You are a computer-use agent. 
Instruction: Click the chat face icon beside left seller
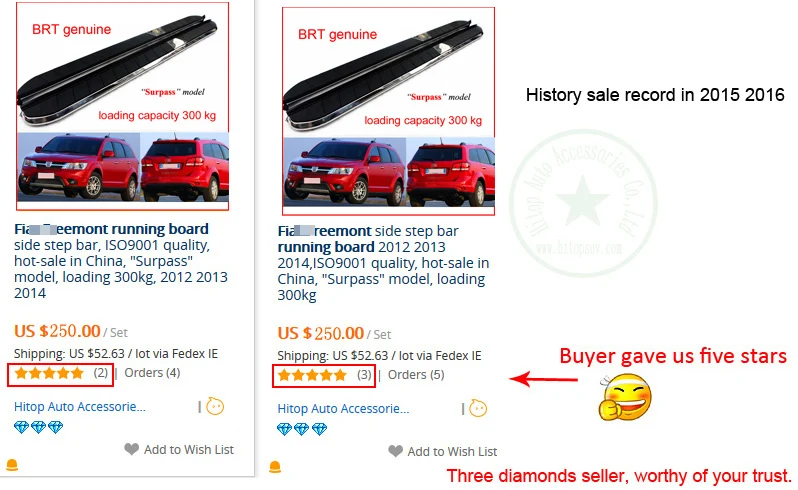pos(214,406)
